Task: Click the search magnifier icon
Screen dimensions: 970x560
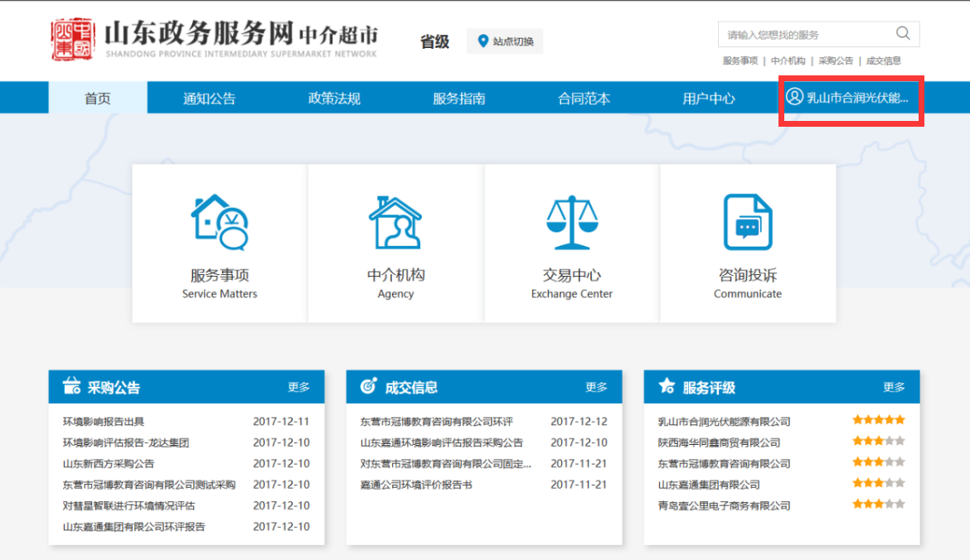Action: pyautogui.click(x=903, y=34)
